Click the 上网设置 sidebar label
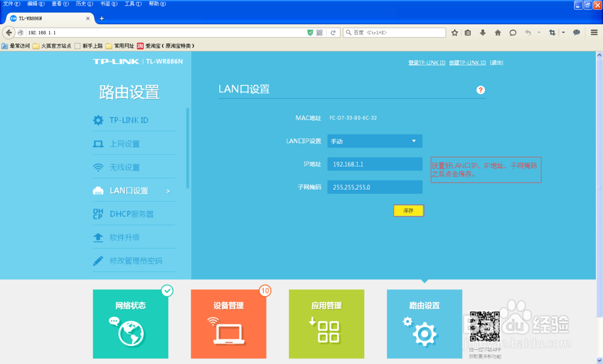 tap(125, 144)
